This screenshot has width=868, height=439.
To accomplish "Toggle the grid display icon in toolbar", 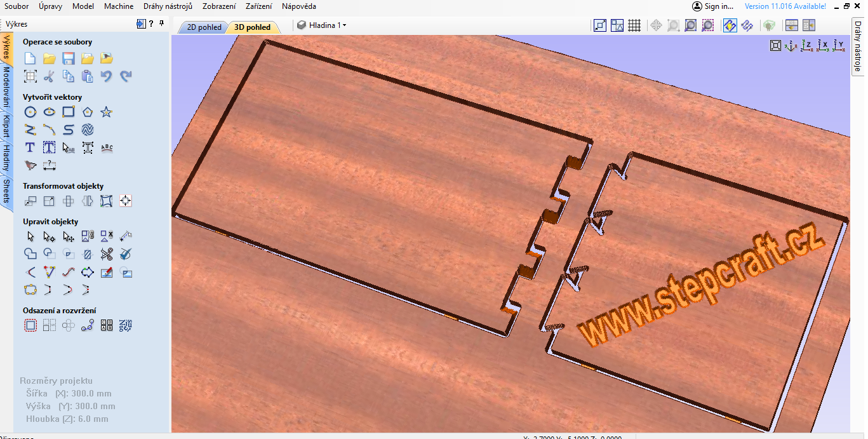I will 634,25.
